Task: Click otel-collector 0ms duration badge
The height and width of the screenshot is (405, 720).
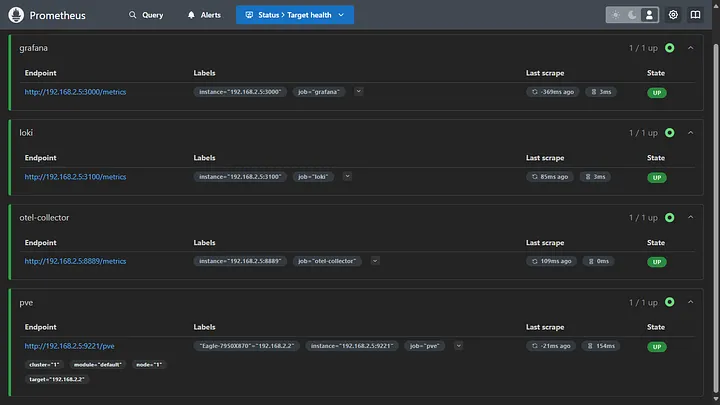Action: click(598, 261)
